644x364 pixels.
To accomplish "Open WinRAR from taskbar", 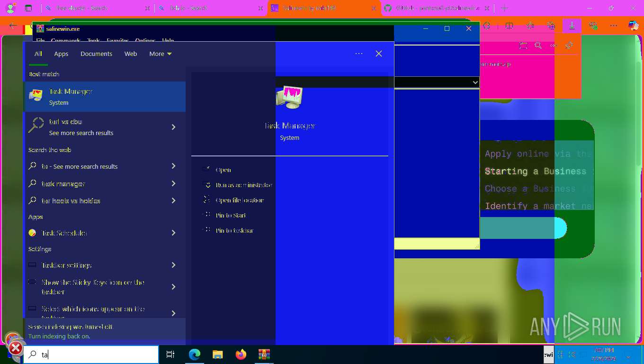I will 264,355.
